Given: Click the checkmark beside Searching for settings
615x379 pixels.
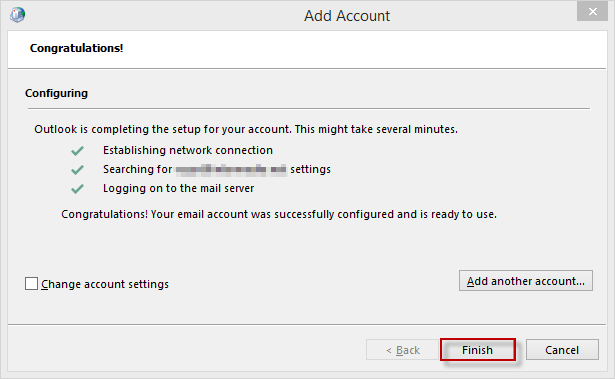Looking at the screenshot, I should pos(77,169).
